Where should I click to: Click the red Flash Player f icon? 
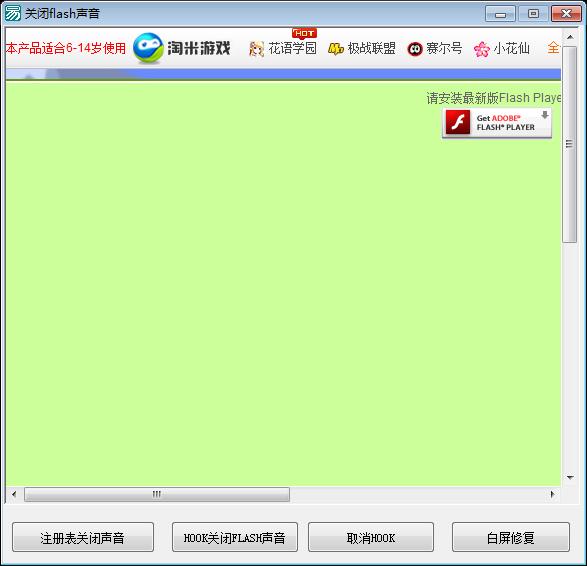(x=458, y=122)
